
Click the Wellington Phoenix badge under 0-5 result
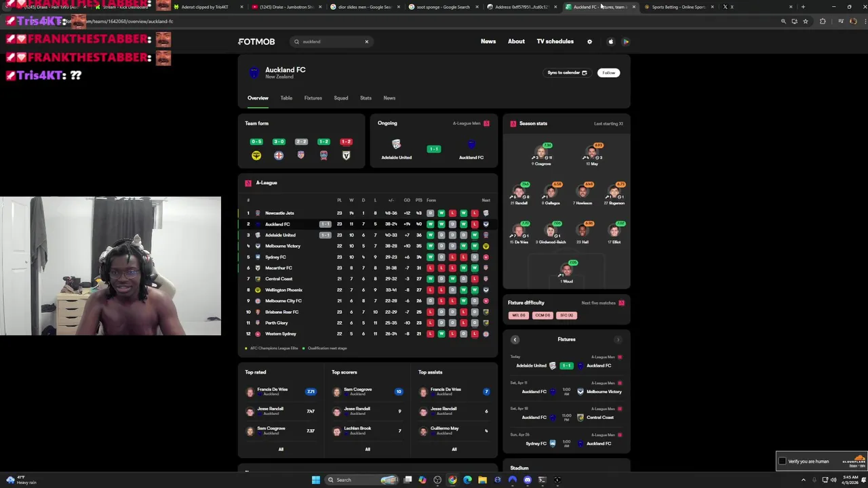pyautogui.click(x=256, y=155)
